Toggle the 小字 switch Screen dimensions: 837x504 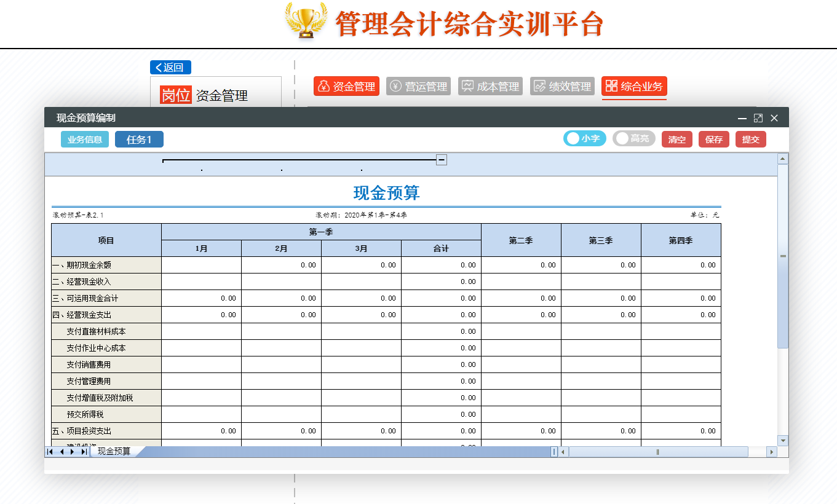coord(585,138)
